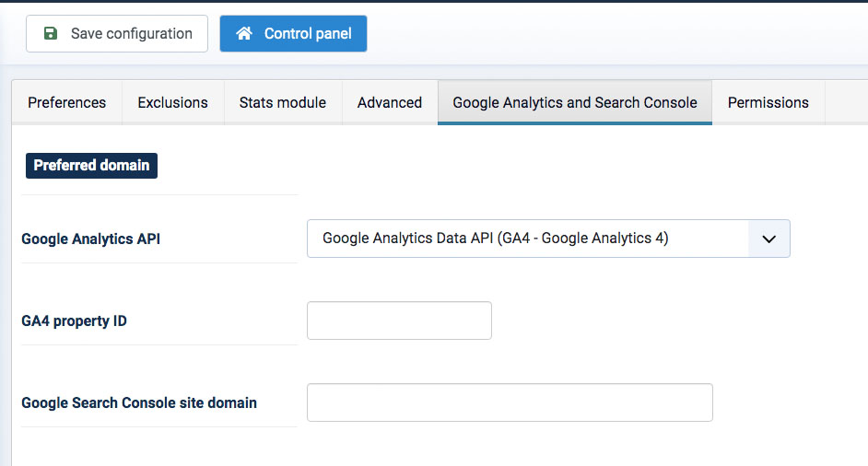
Task: Click the home icon in Control panel button
Action: tap(244, 33)
